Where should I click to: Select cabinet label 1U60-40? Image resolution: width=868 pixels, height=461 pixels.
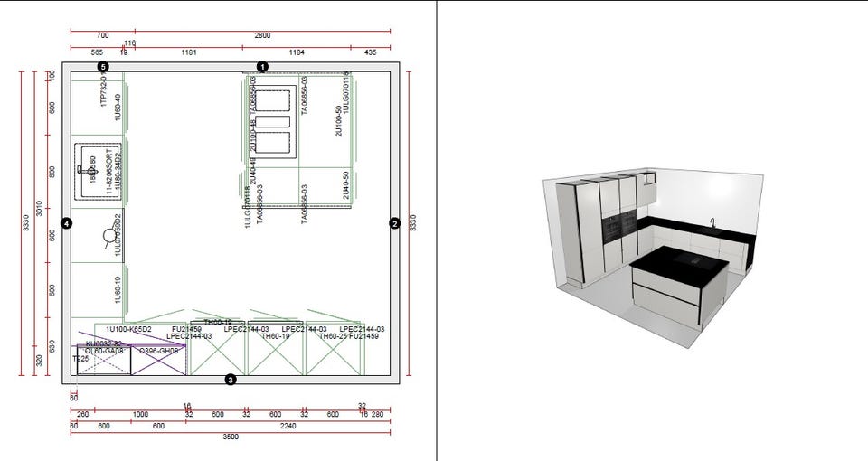(x=118, y=108)
